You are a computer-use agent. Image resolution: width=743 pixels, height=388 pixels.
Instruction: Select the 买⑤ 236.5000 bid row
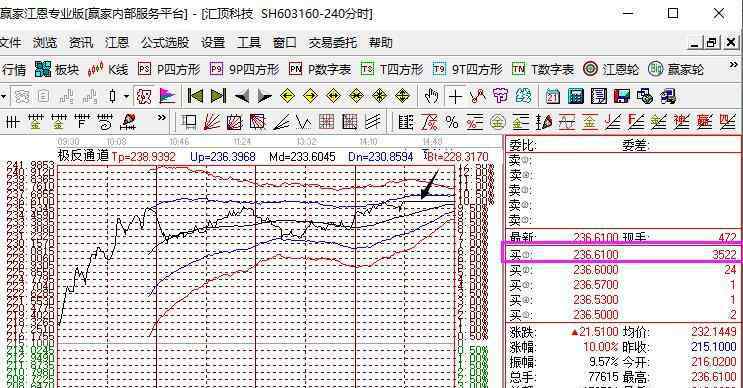(x=623, y=315)
